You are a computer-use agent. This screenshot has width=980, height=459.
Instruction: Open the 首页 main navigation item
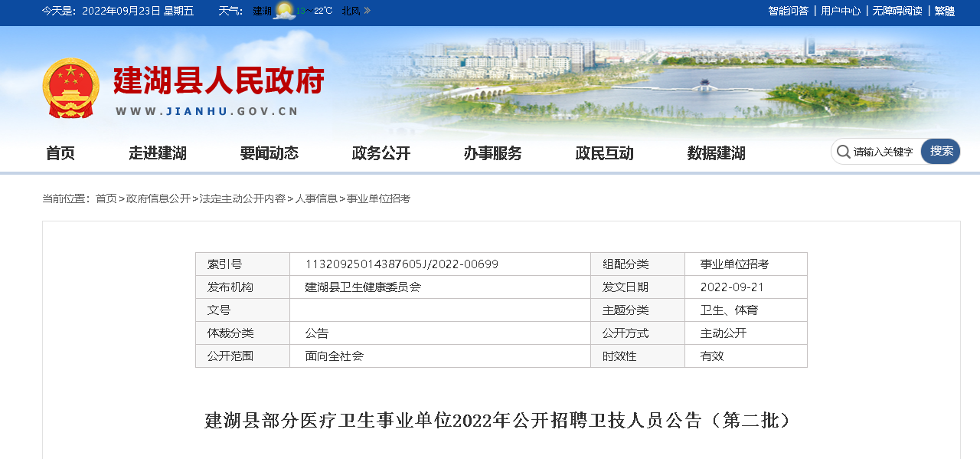(x=60, y=153)
